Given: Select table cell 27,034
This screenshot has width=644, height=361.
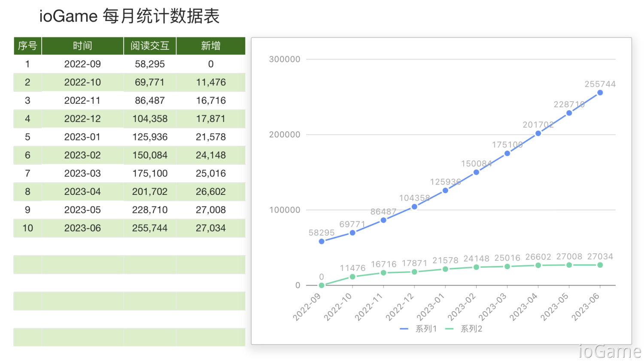Looking at the screenshot, I should click(x=211, y=228).
